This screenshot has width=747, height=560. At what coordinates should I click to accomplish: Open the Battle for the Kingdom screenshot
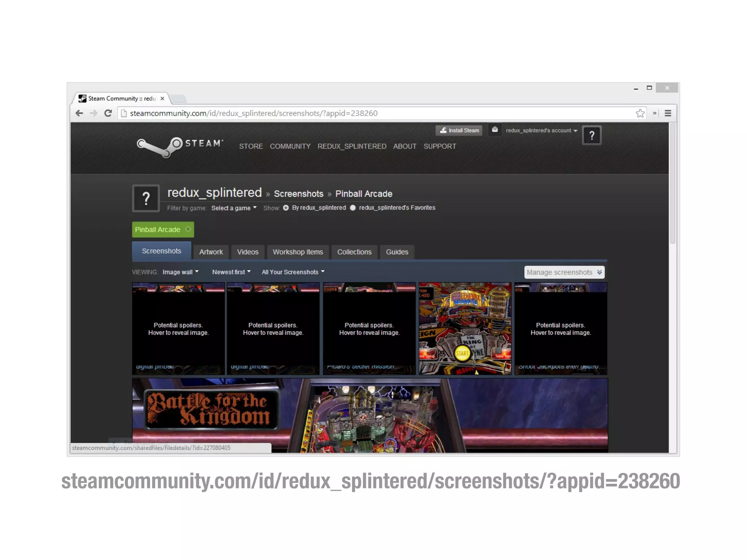point(370,415)
